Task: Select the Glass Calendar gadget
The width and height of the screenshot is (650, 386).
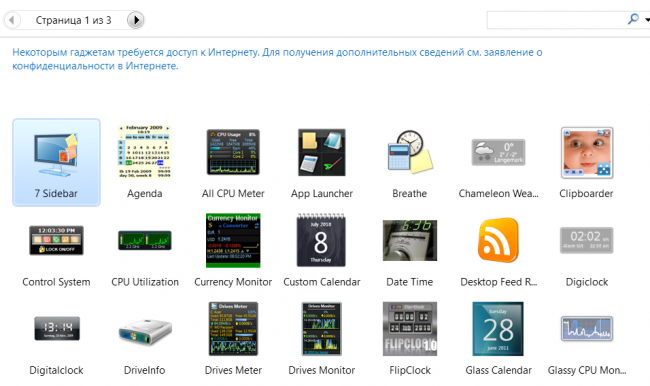Action: pyautogui.click(x=498, y=339)
